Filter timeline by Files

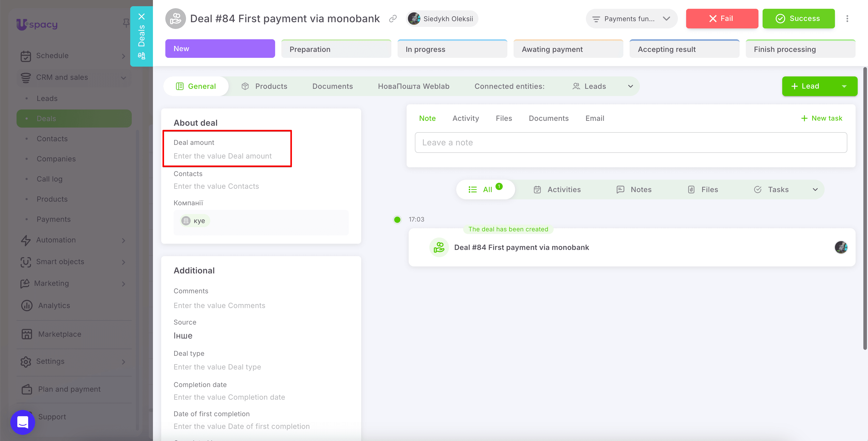pos(703,189)
